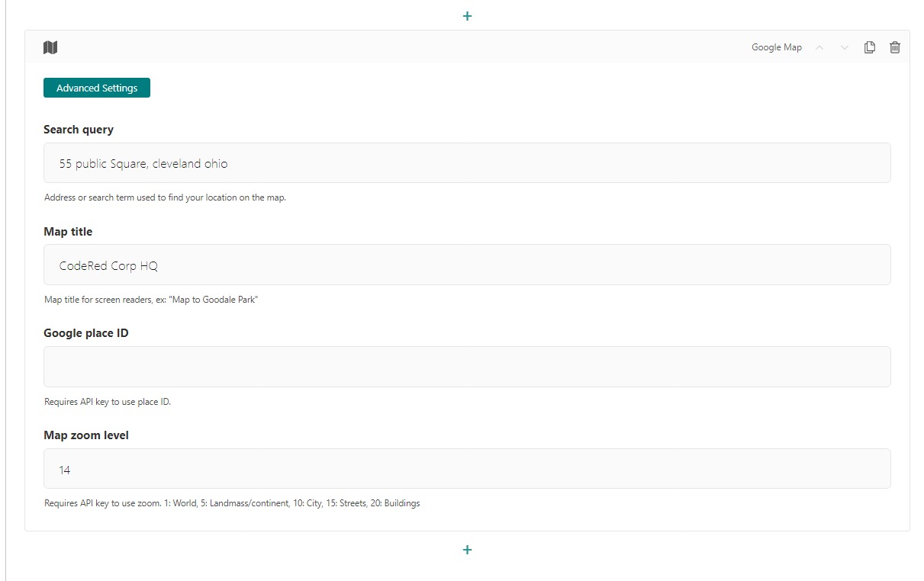Image resolution: width=924 pixels, height=581 pixels.
Task: Click the Google Map block type label
Action: 776,47
